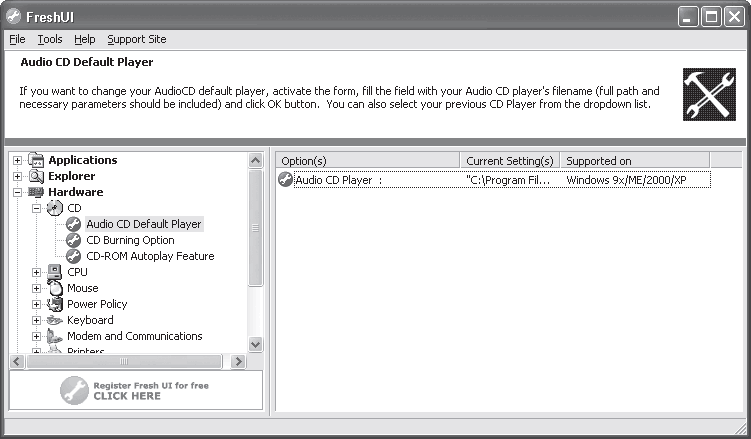Click the wrench icon beside CD Burning Option
The width and height of the screenshot is (751, 439).
point(73,240)
